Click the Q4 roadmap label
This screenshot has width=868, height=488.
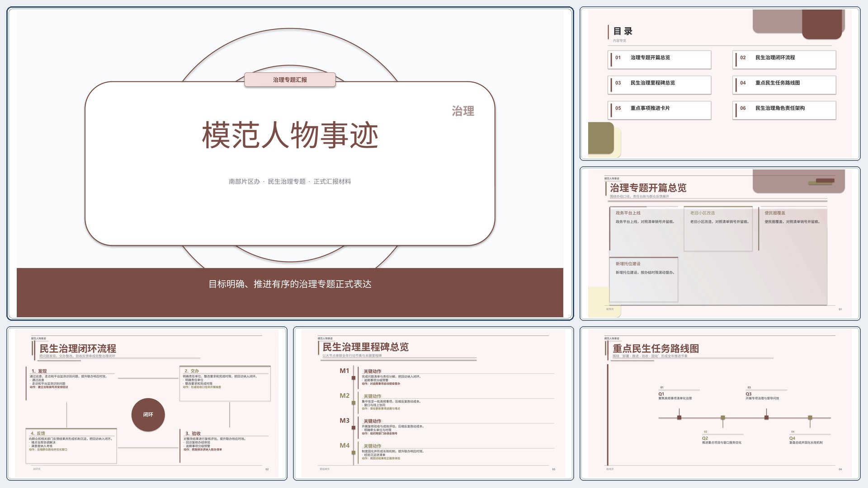[x=793, y=438]
